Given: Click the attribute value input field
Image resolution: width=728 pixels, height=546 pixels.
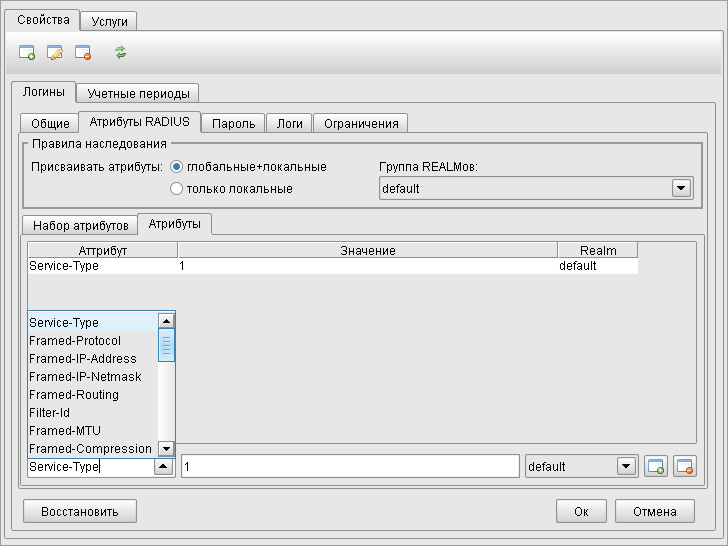Looking at the screenshot, I should [x=349, y=466].
